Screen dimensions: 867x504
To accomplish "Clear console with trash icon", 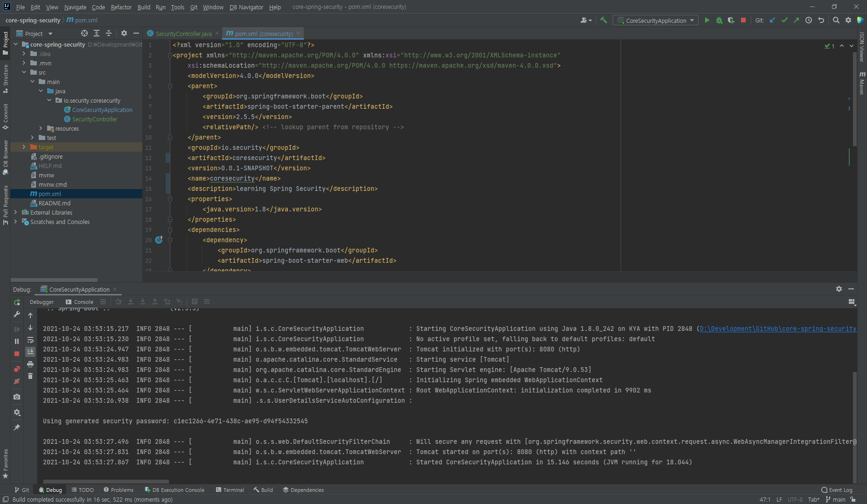I will (x=30, y=376).
